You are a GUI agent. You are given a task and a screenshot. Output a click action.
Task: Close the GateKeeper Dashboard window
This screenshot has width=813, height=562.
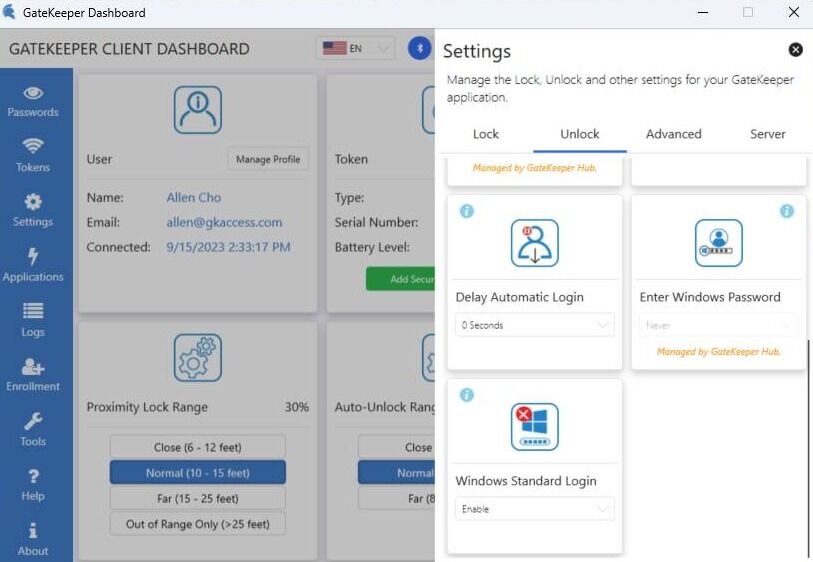point(793,12)
